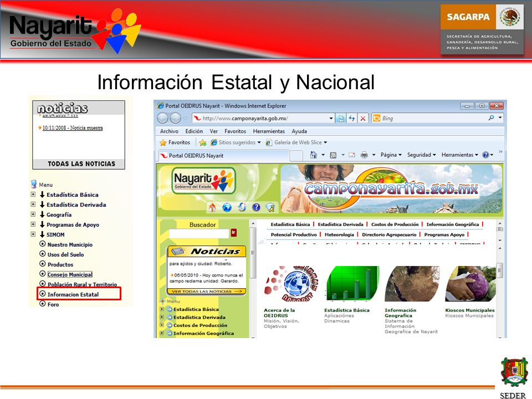Viewport: 532px width, 399px height.
Task: Click the red Ir button next to Buscador field
Action: [x=233, y=233]
